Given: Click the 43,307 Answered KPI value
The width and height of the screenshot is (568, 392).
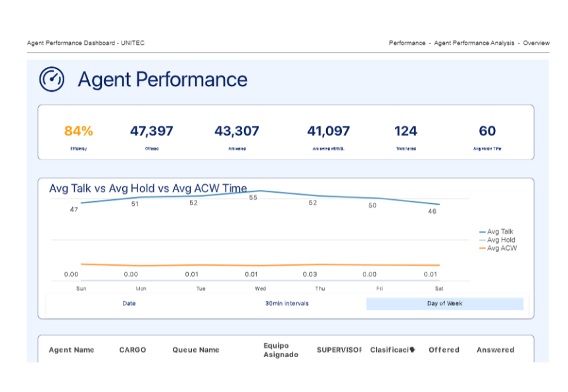Looking at the screenshot, I should click(x=237, y=132).
